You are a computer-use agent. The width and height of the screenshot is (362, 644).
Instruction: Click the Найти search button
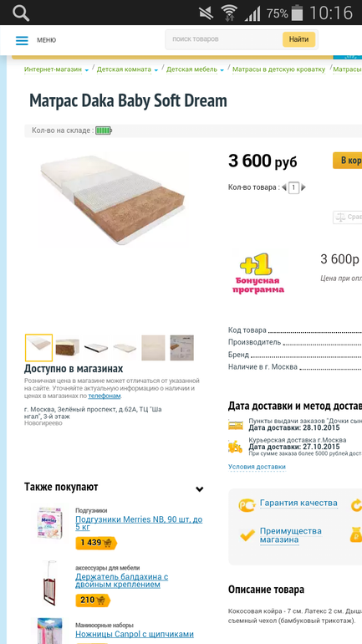pyautogui.click(x=298, y=39)
